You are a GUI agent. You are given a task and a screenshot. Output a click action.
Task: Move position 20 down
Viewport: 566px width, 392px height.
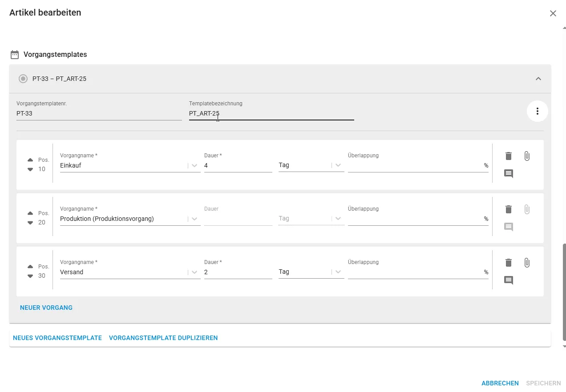coord(30,223)
